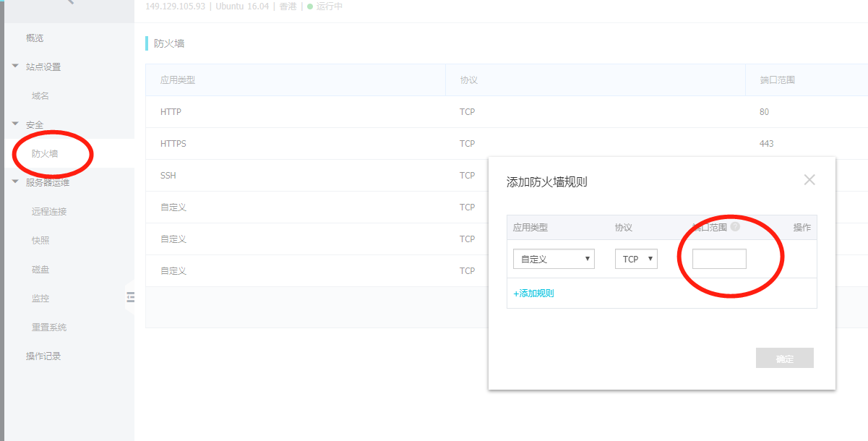Select 域名 in the sidebar
The image size is (868, 441).
[40, 95]
